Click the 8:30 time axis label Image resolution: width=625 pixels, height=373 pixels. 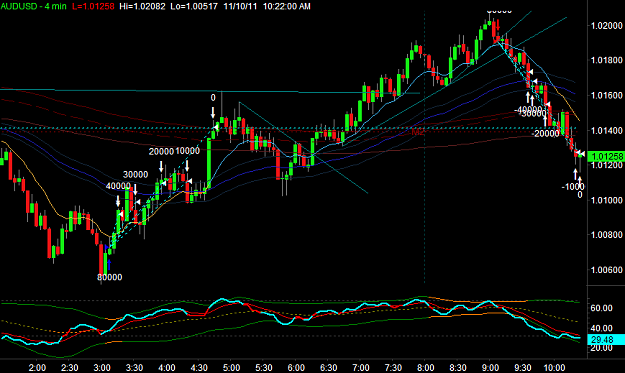458,367
